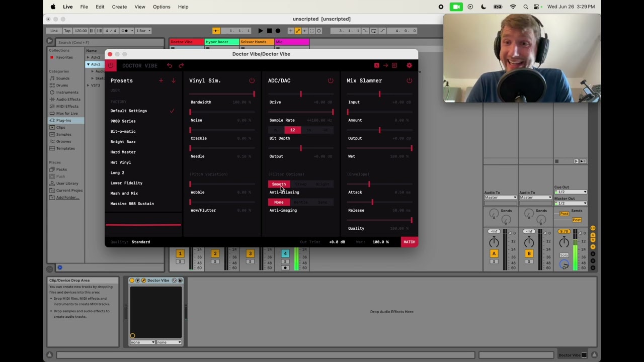
Task: Click the Link button
Action: tap(54, 31)
